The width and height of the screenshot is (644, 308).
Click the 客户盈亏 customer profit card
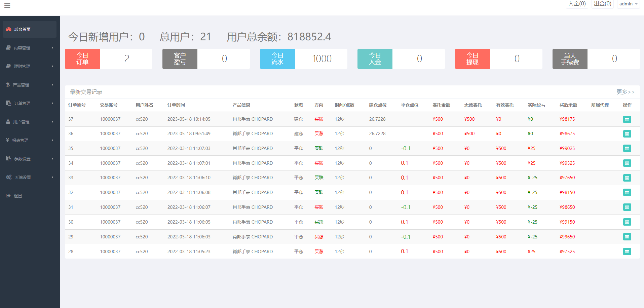pyautogui.click(x=180, y=59)
